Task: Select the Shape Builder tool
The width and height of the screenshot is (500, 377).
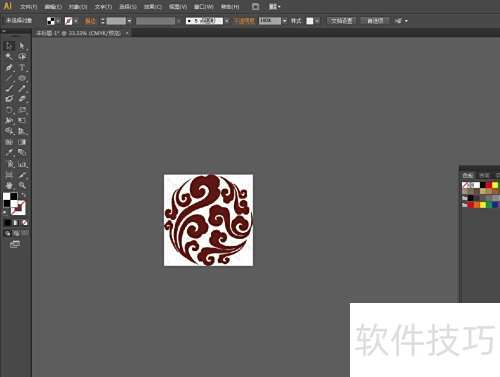Action: pyautogui.click(x=9, y=131)
